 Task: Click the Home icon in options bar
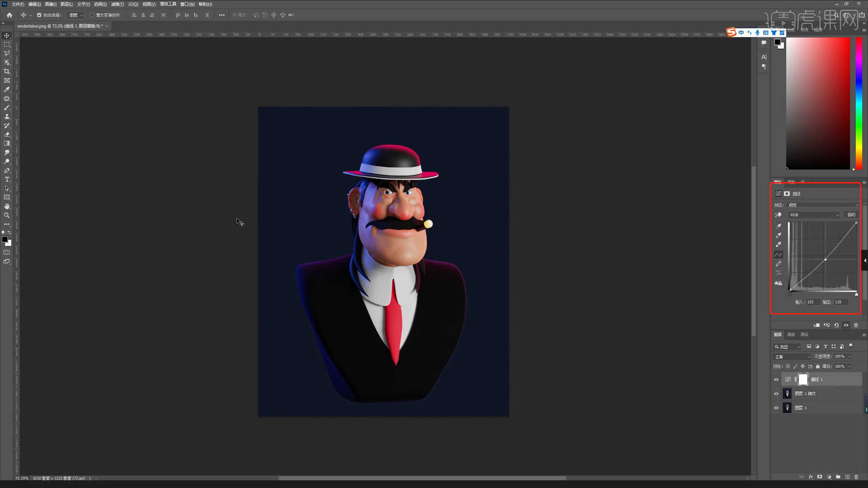click(x=9, y=15)
